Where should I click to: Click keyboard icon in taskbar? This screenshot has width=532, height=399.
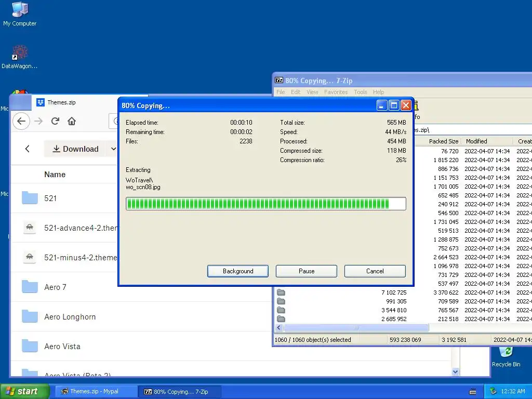473,392
